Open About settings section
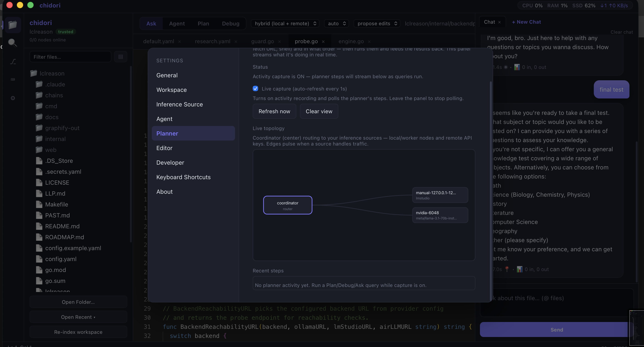This screenshot has height=347, width=644. click(x=193, y=192)
